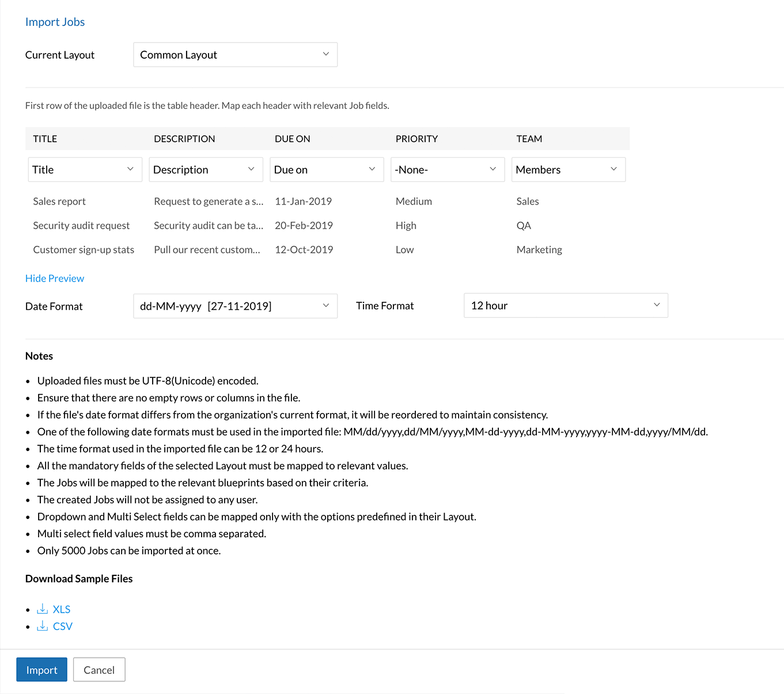Open the Members field mapping dropdown
The image size is (784, 694).
(x=569, y=169)
